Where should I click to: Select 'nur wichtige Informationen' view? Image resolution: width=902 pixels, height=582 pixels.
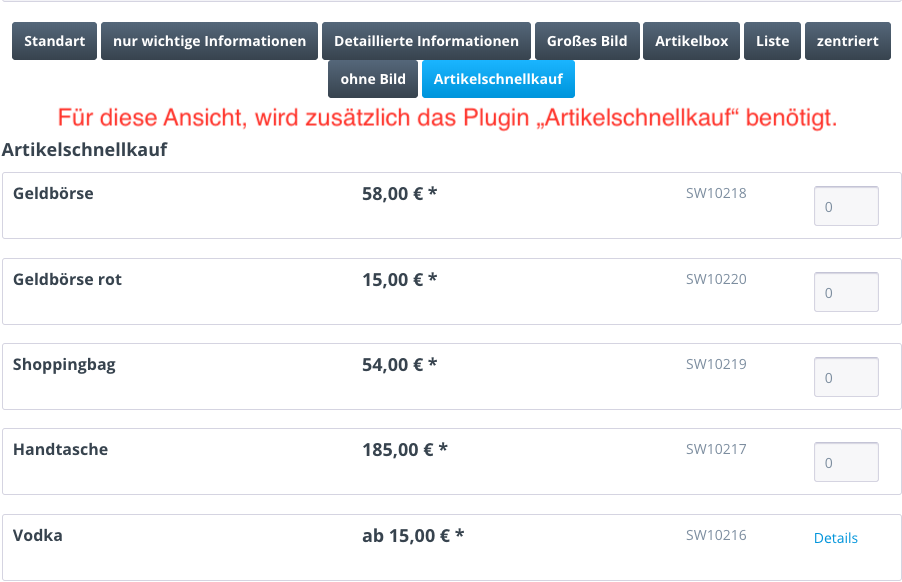click(x=209, y=41)
